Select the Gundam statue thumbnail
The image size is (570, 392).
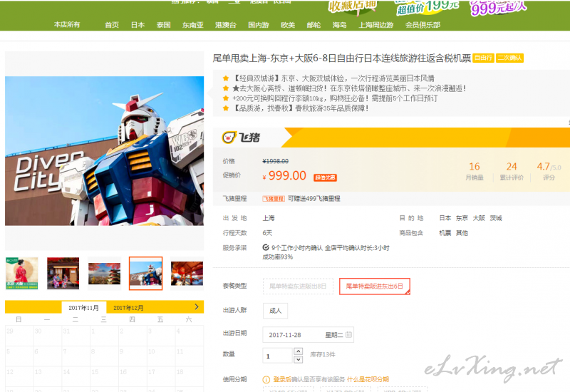(146, 274)
